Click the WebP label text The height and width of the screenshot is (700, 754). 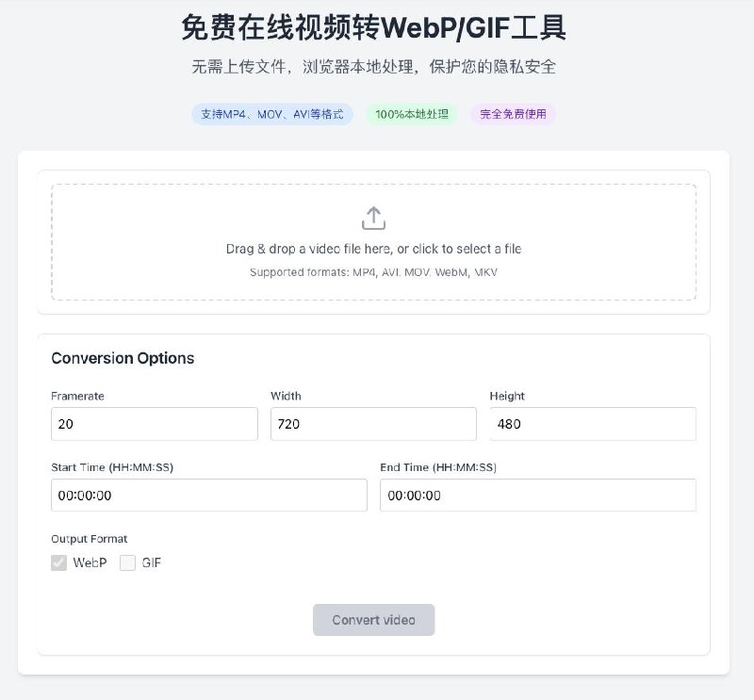[89, 562]
